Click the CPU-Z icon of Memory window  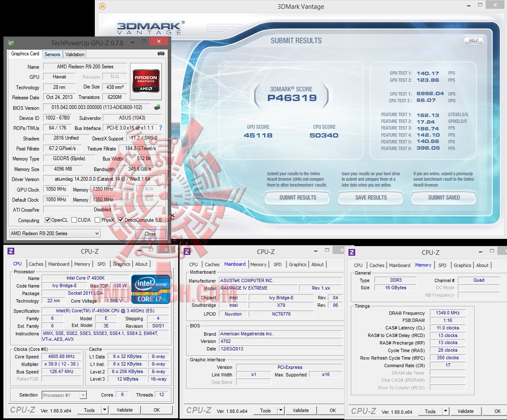click(x=352, y=252)
